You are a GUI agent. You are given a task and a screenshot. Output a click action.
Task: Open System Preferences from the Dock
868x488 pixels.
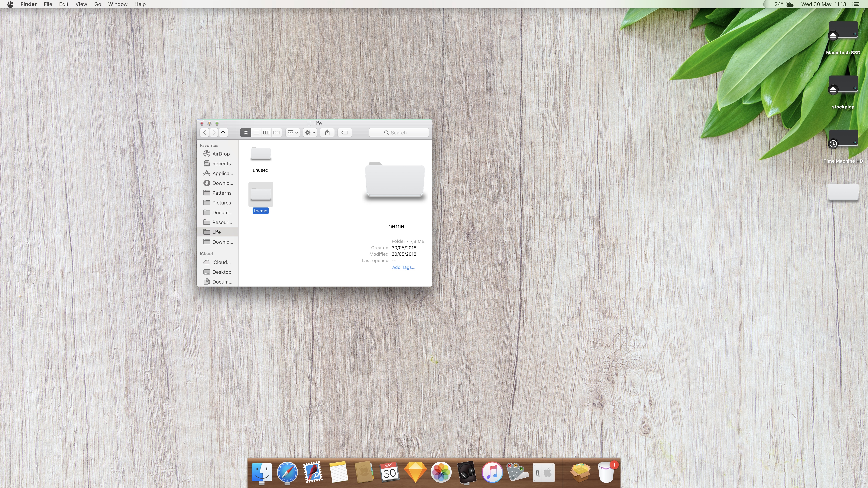pyautogui.click(x=543, y=472)
